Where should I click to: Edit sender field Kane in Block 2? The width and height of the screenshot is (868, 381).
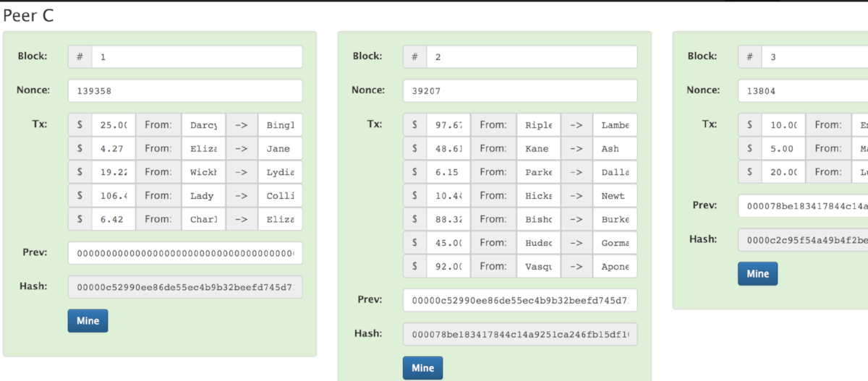tap(538, 148)
